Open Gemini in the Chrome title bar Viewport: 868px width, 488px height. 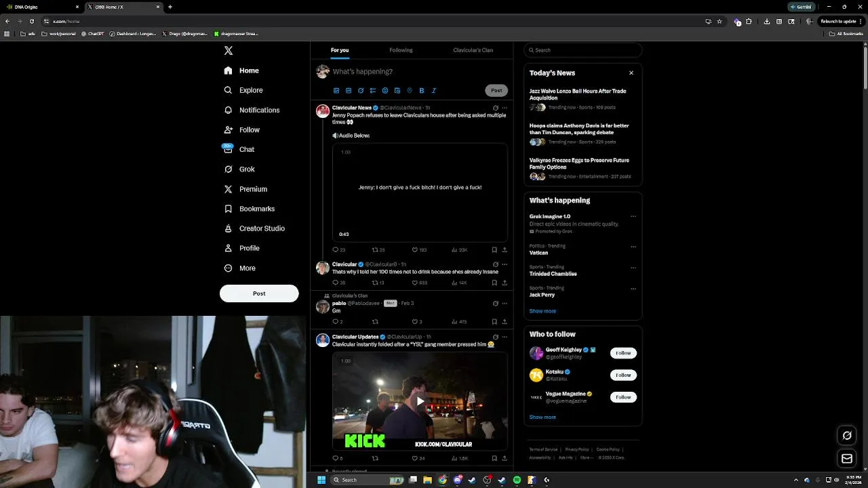(x=801, y=7)
